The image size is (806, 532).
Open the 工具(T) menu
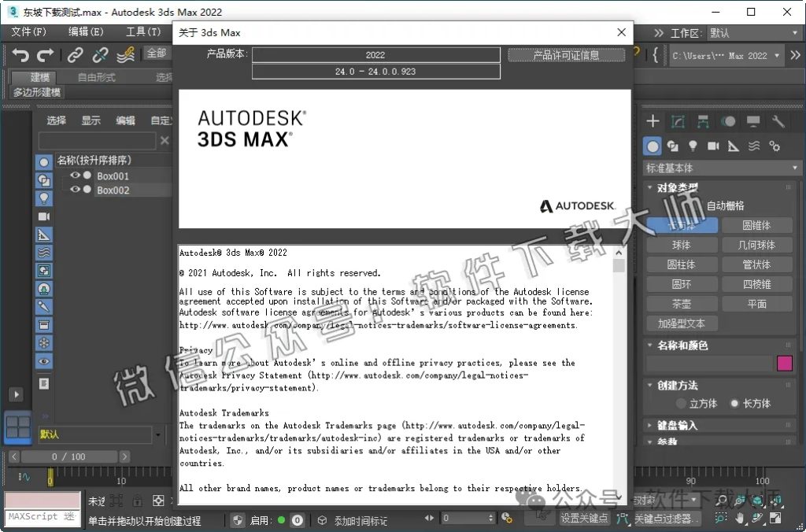point(142,32)
